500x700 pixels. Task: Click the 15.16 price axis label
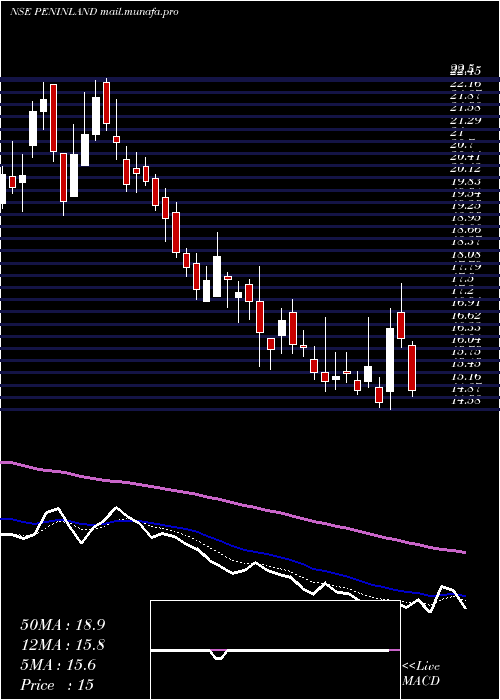[x=465, y=377]
